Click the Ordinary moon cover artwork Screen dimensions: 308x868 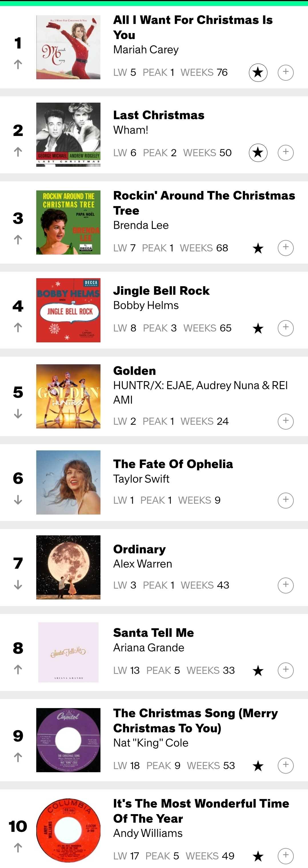(x=68, y=568)
